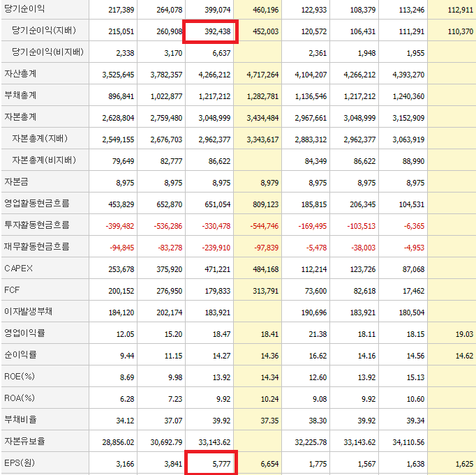Click the 392,438 net income cell
The width and height of the screenshot is (476, 475).
[x=217, y=31]
